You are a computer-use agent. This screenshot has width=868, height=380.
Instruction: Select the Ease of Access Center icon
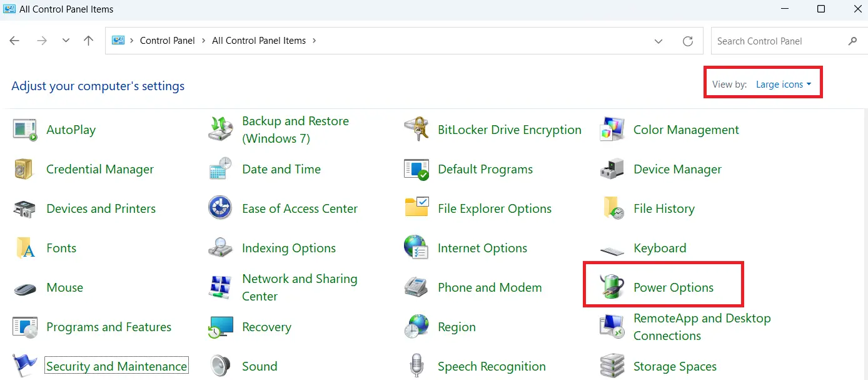coord(220,208)
